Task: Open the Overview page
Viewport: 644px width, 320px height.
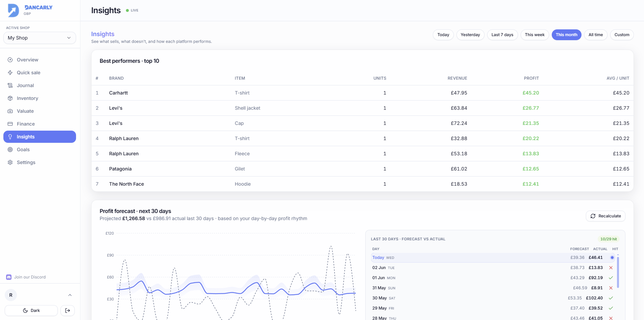Action: (40, 60)
